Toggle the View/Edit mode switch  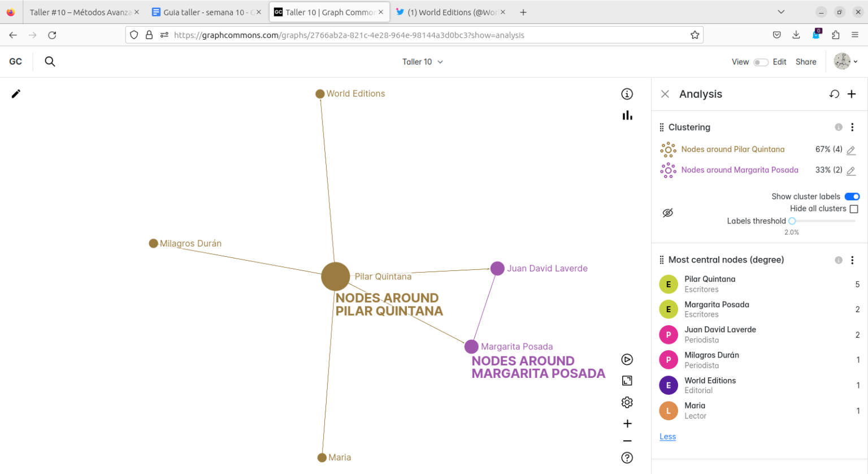point(761,62)
